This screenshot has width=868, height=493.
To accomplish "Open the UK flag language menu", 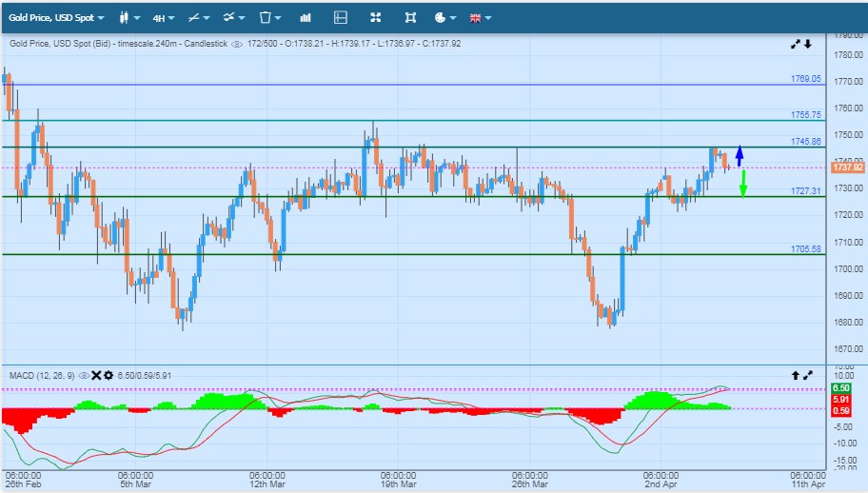I will tap(480, 17).
